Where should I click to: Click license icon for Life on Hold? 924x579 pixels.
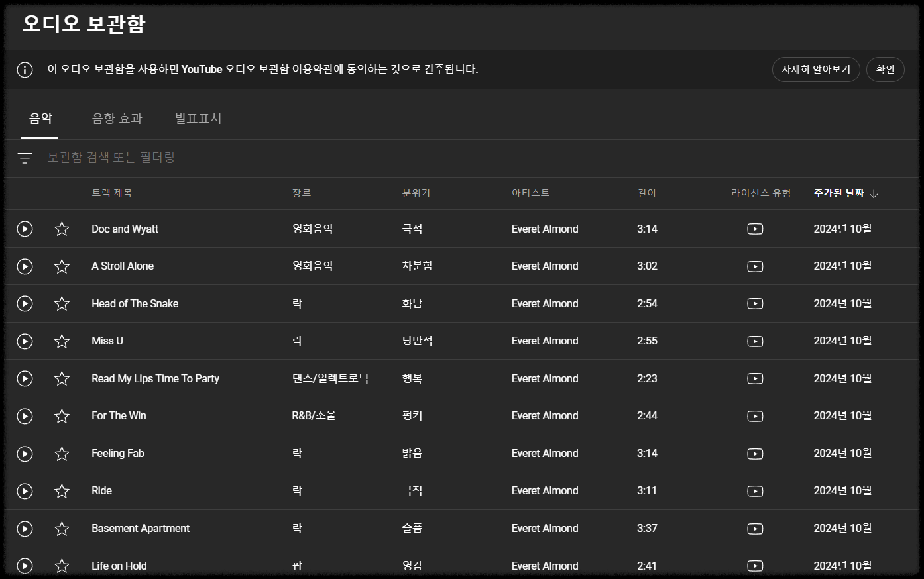[755, 566]
